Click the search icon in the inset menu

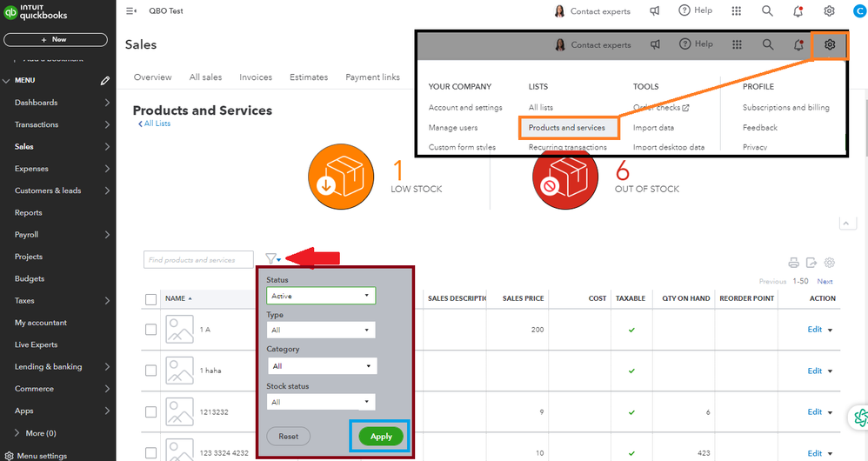point(768,45)
